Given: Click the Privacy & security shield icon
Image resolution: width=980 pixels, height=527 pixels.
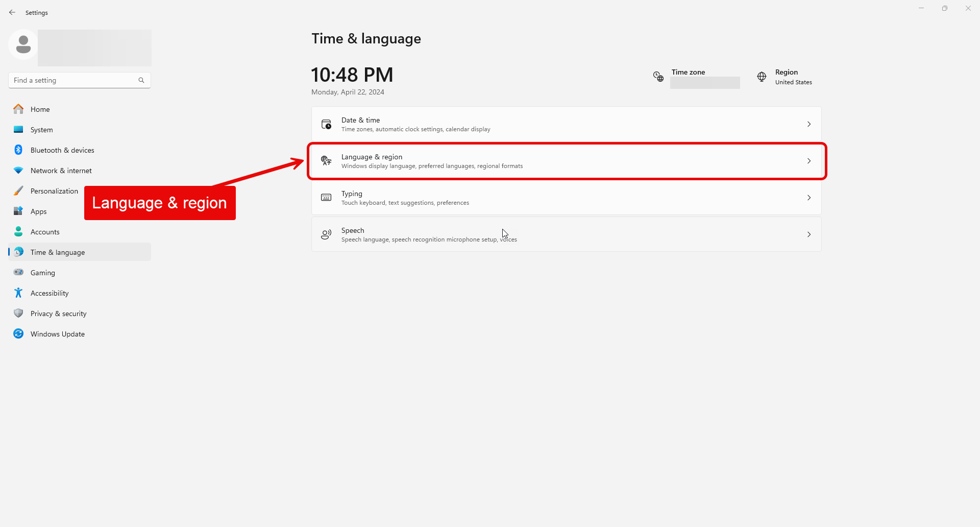Looking at the screenshot, I should [18, 313].
